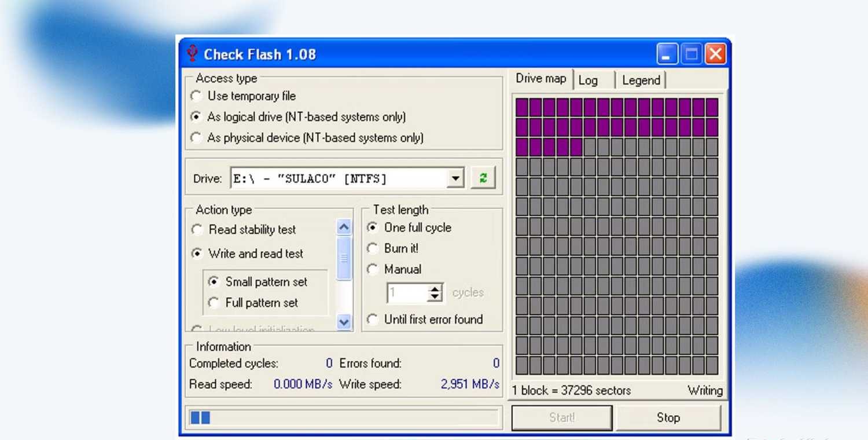Screen dimensions: 868x440
Task: Click the green refresh drives icon
Action: [x=483, y=178]
